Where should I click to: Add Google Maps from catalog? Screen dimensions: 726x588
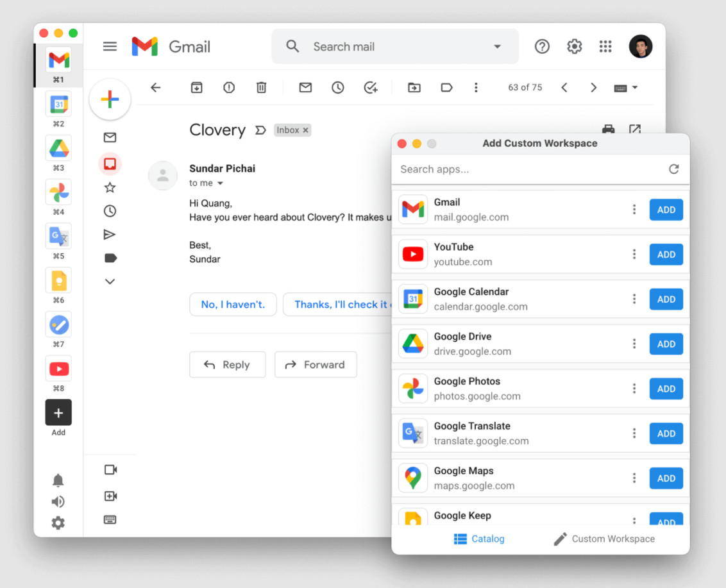tap(666, 478)
